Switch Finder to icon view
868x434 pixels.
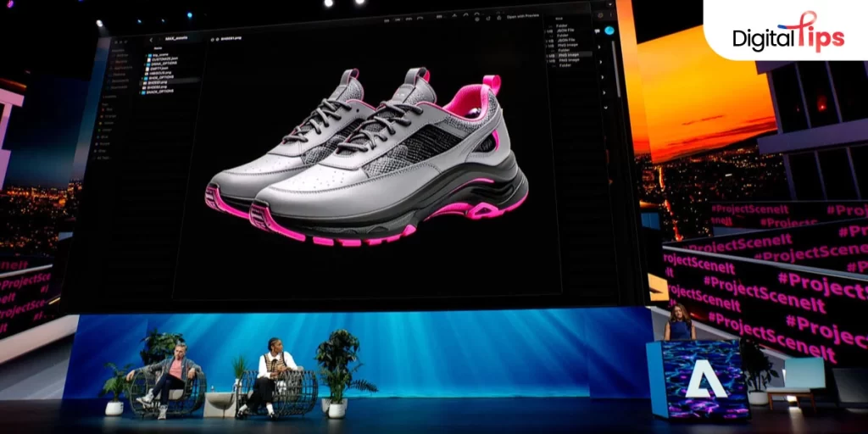point(387,20)
